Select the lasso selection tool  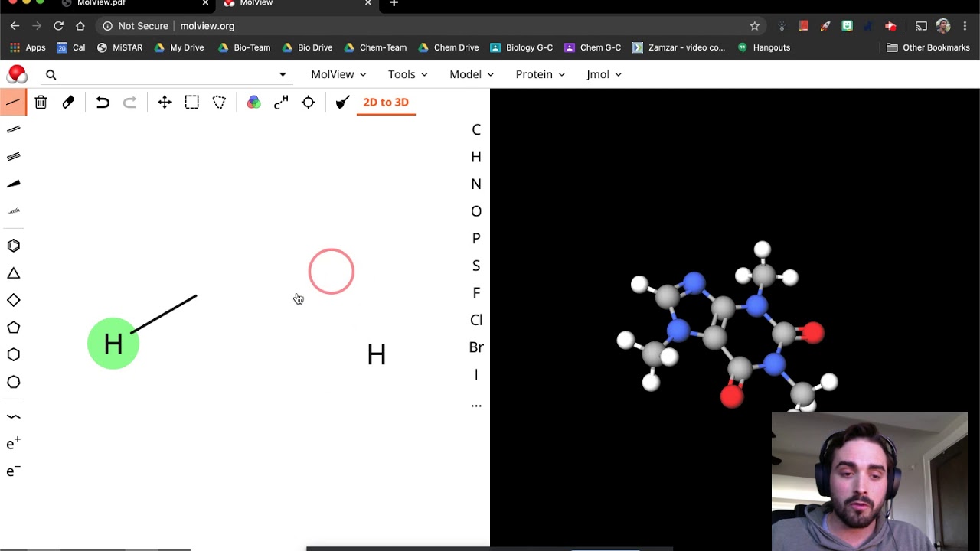click(x=220, y=102)
